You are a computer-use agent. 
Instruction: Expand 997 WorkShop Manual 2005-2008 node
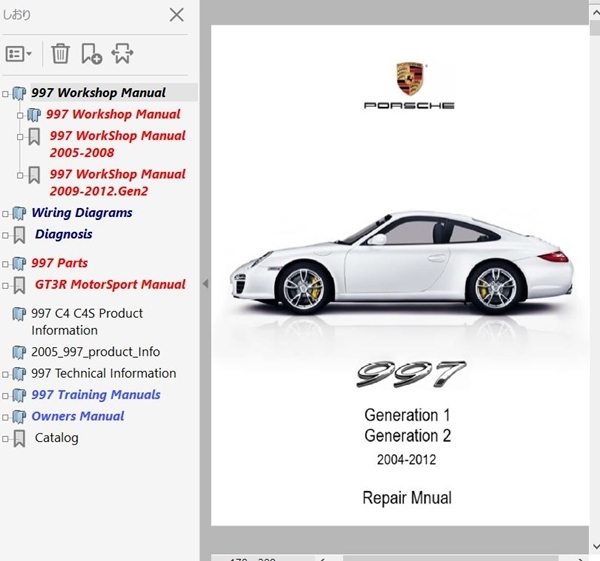20,137
